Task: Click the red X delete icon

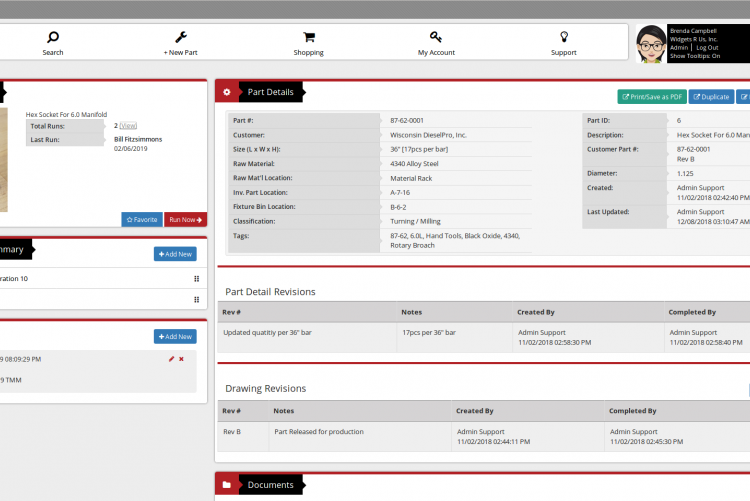Action: coord(181,358)
